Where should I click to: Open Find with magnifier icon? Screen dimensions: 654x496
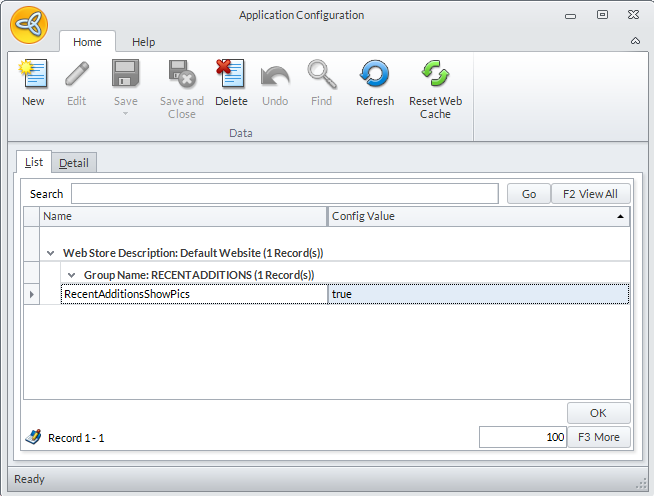point(321,76)
